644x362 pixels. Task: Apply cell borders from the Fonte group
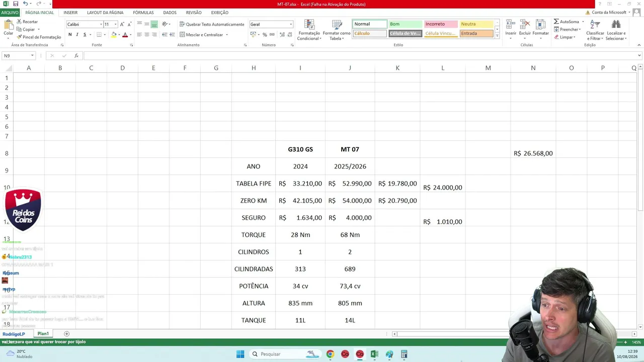[99, 35]
